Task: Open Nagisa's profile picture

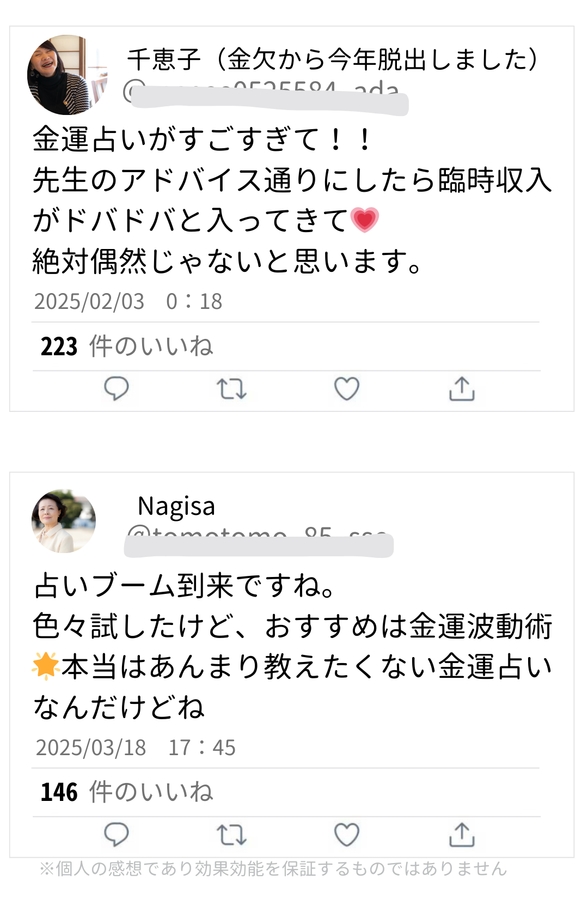Action: click(64, 521)
